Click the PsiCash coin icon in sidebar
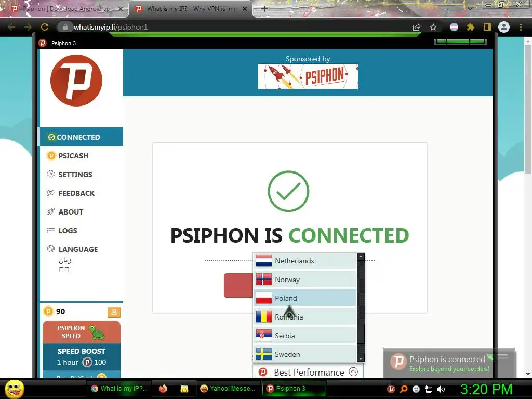The height and width of the screenshot is (399, 532). (x=51, y=156)
